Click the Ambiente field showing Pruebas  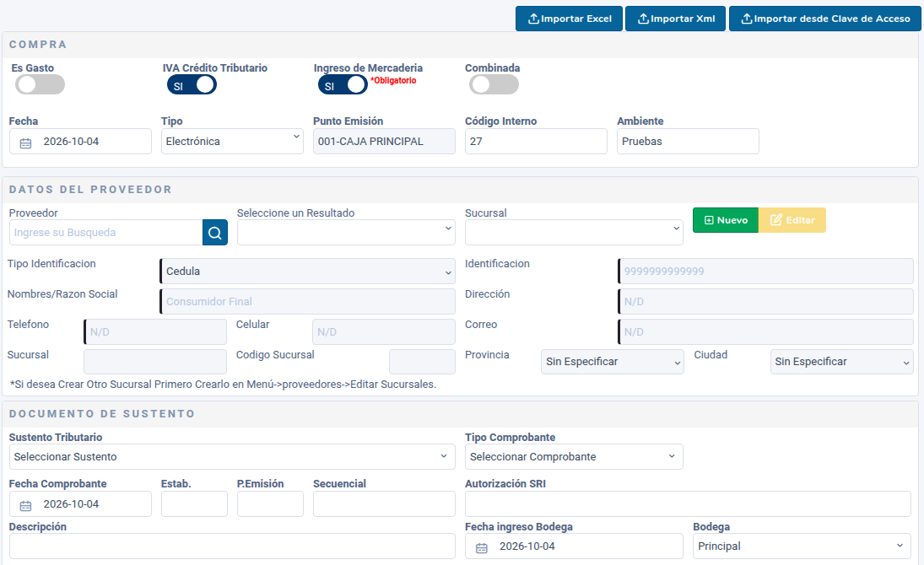point(688,142)
